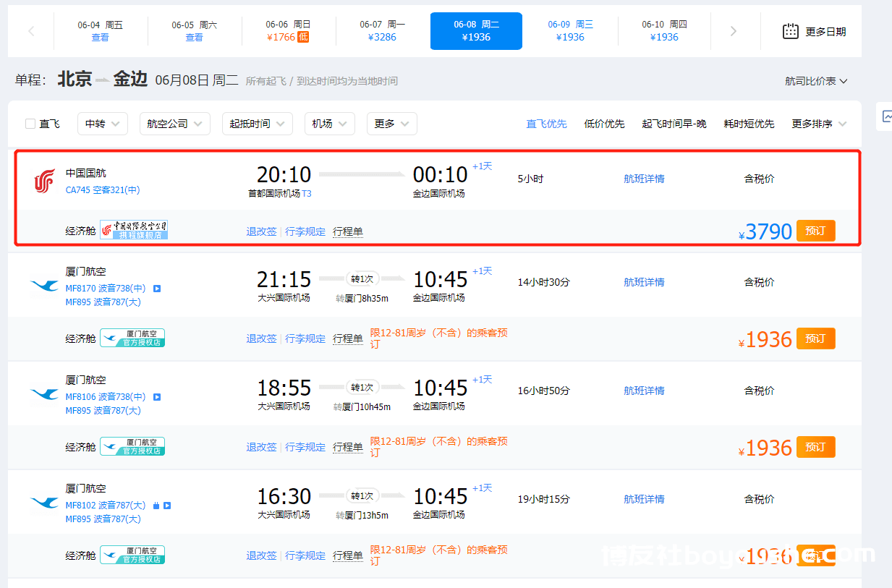Open 行李规定 for the 21:15 flight
Screen dimensions: 892x588
pyautogui.click(x=305, y=338)
